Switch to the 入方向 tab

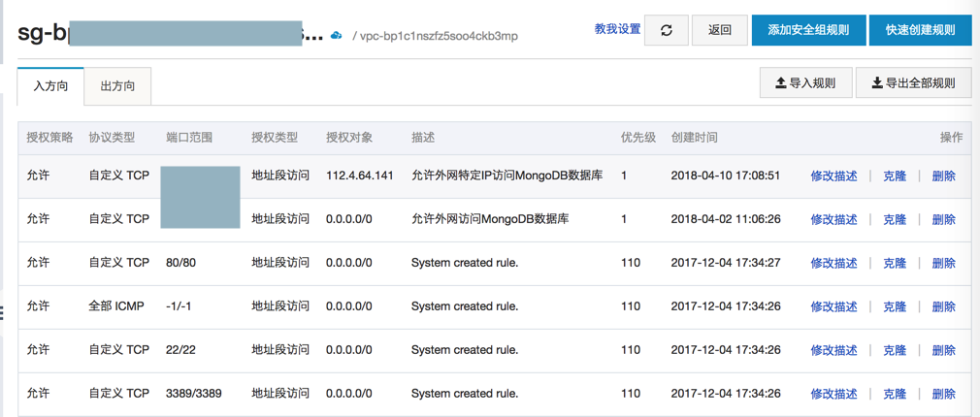[50, 86]
